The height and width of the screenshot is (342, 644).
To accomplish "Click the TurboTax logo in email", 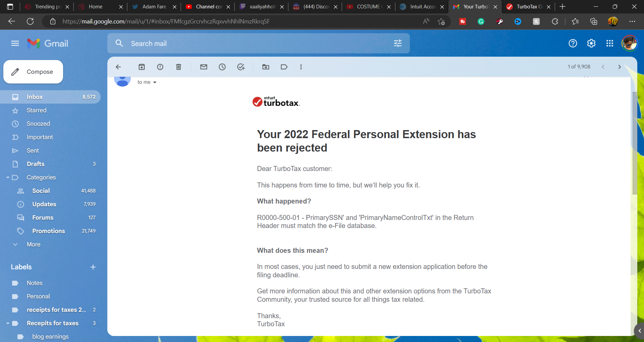I will click(x=276, y=102).
